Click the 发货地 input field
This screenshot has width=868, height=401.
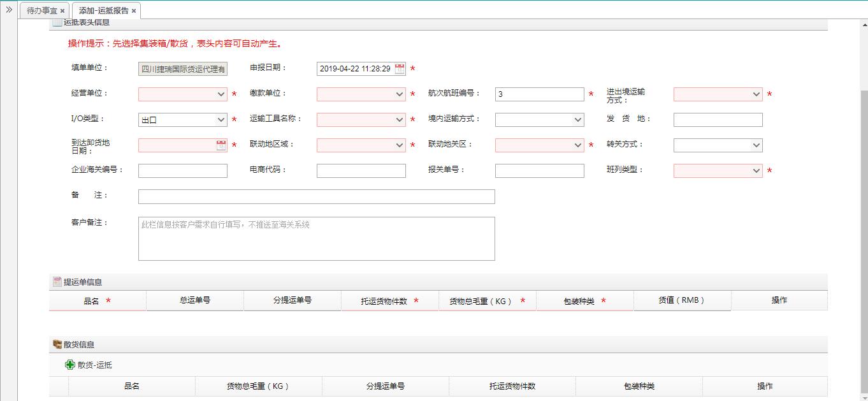[x=718, y=120]
